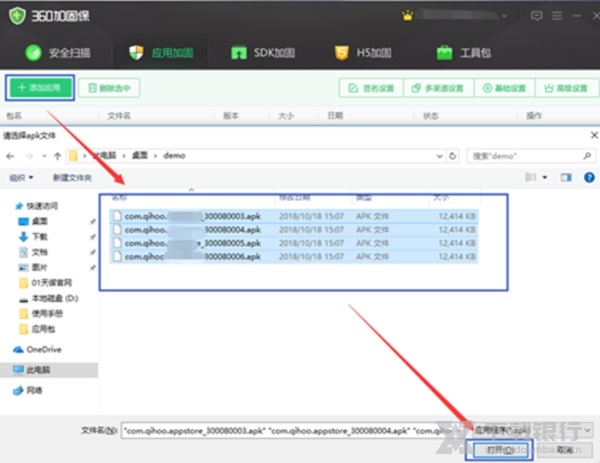Select 文档 in the sidebar
This screenshot has height=463, width=600.
tap(33, 252)
